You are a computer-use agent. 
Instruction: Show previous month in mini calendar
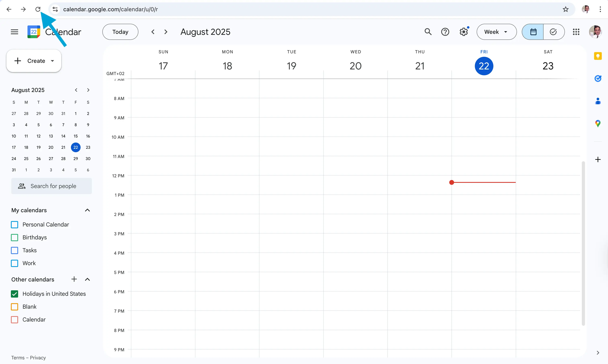point(76,90)
